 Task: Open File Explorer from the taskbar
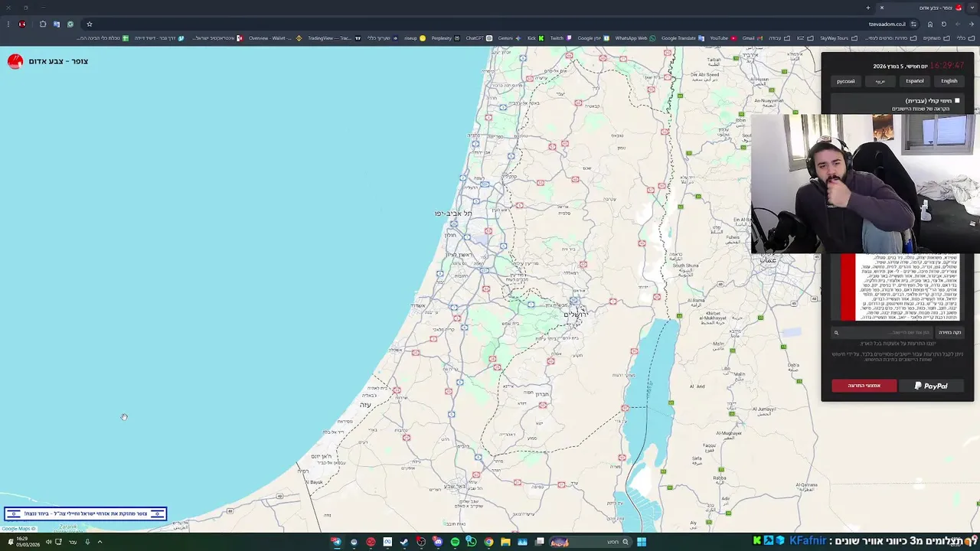coord(505,542)
